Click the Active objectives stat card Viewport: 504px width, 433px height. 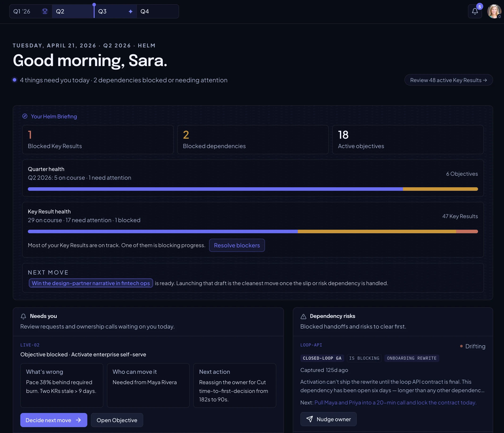408,140
